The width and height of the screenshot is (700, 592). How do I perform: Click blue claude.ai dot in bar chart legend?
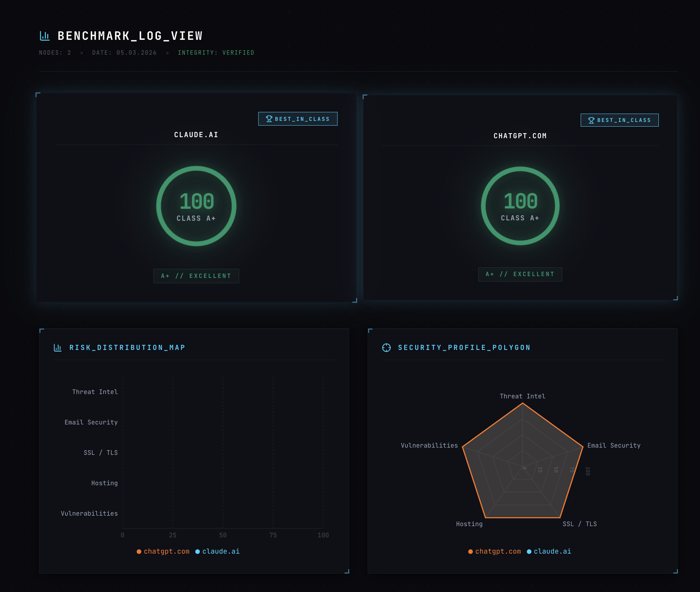(x=197, y=551)
